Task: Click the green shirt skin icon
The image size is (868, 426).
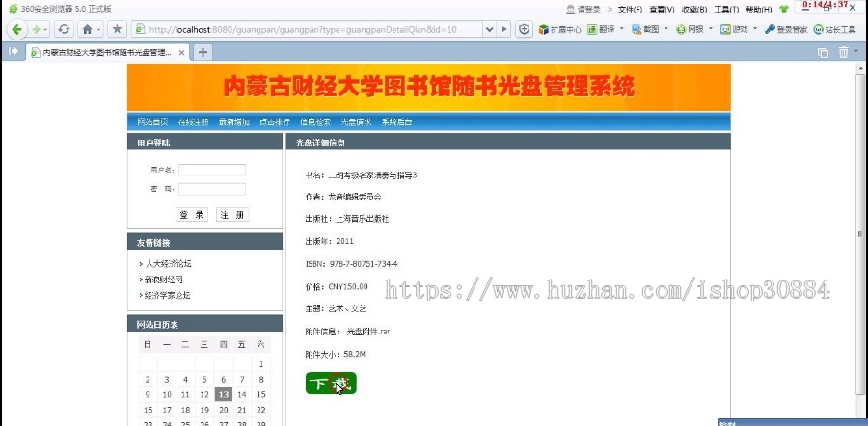Action: pos(783,9)
